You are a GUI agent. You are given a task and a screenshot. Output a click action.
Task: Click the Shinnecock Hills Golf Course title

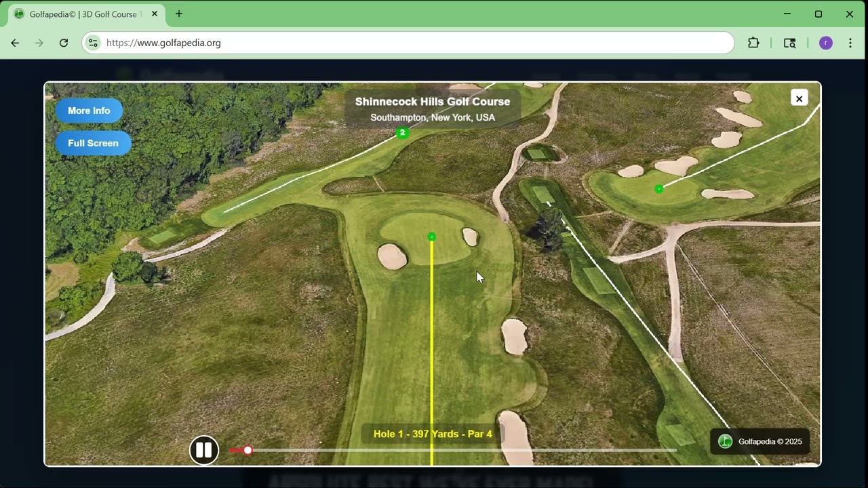(x=433, y=102)
